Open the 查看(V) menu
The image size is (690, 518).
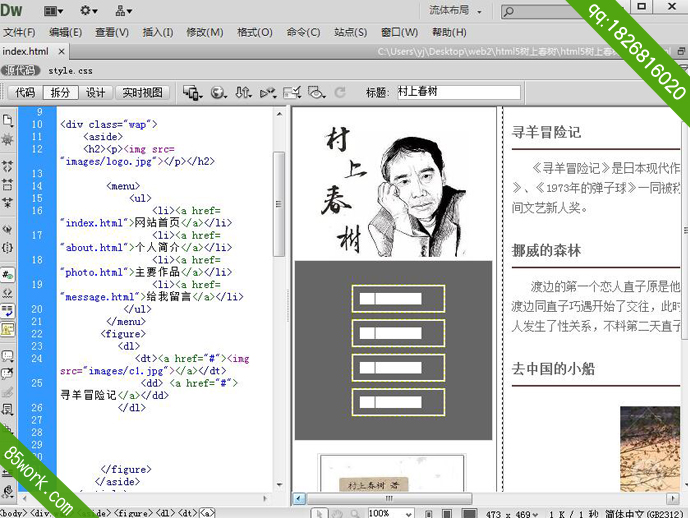(x=112, y=32)
